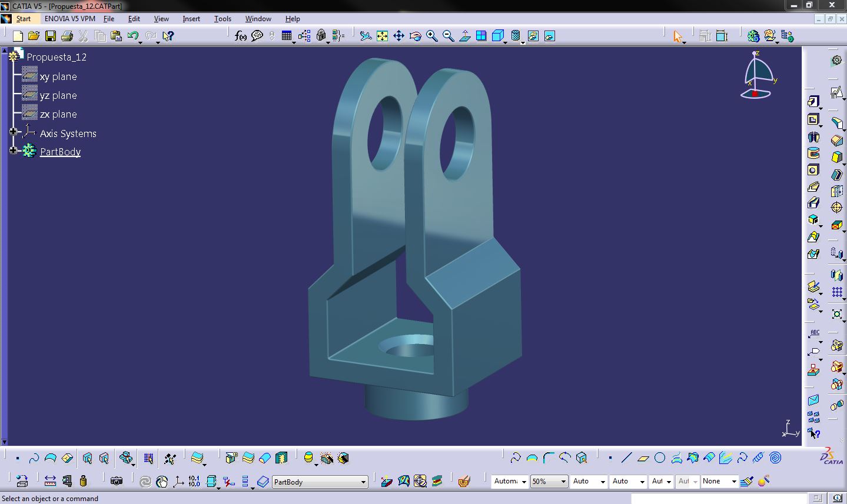Viewport: 847px width, 504px height.
Task: Select the Rotate view tool
Action: click(x=415, y=36)
